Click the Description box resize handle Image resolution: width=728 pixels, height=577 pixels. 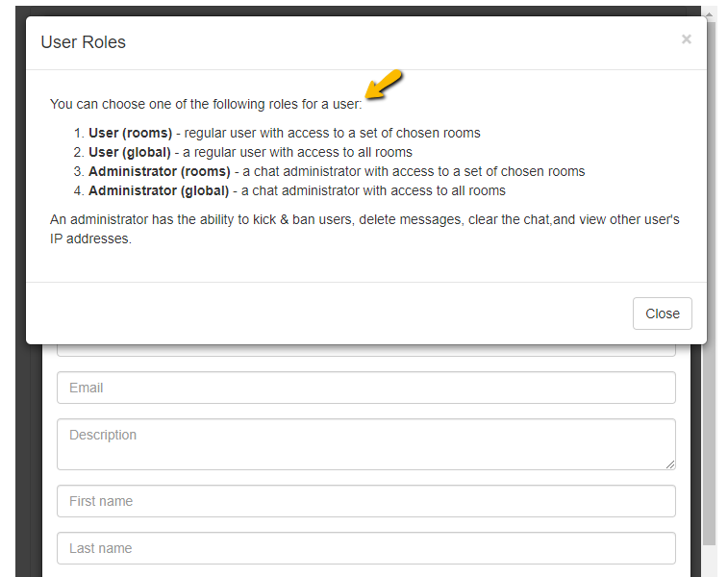pos(669,464)
